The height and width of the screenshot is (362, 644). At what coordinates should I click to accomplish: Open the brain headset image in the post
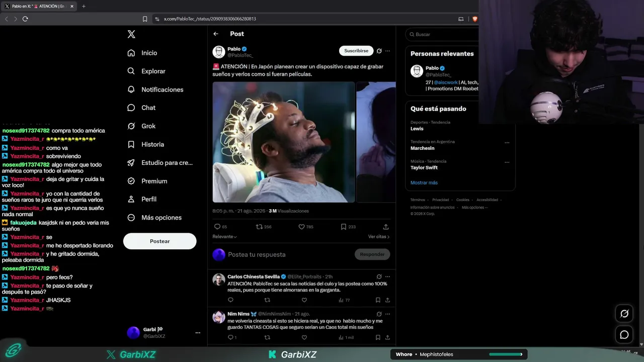[x=284, y=142]
